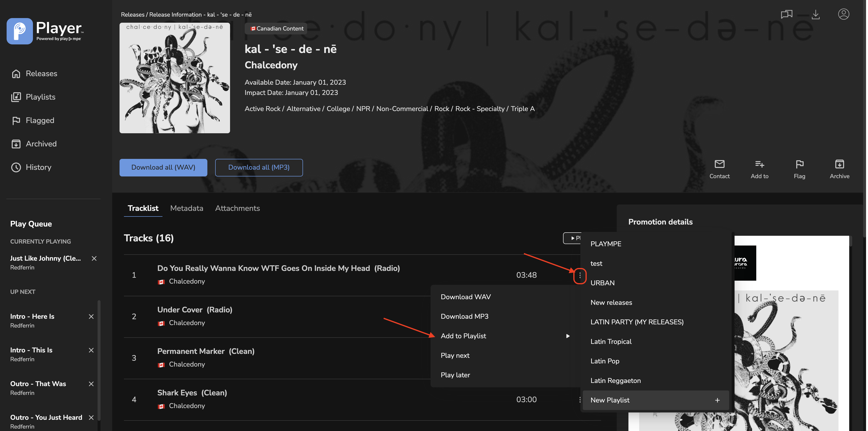
Task: Click the Play Queue scrollbar
Action: pyautogui.click(x=99, y=360)
